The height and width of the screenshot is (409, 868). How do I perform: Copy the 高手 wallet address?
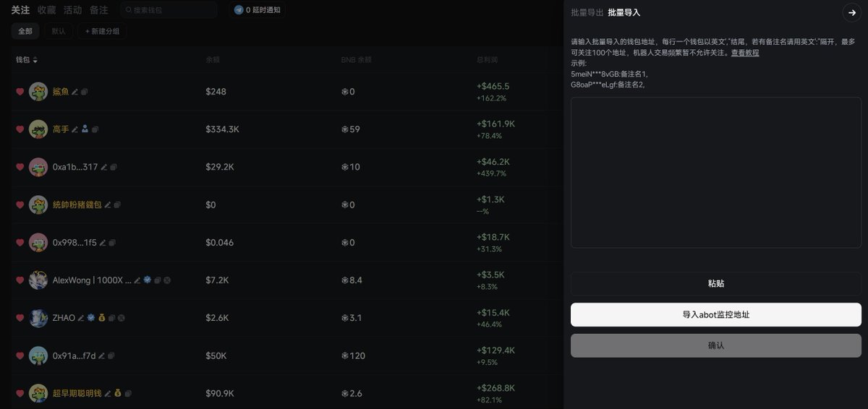click(x=95, y=129)
